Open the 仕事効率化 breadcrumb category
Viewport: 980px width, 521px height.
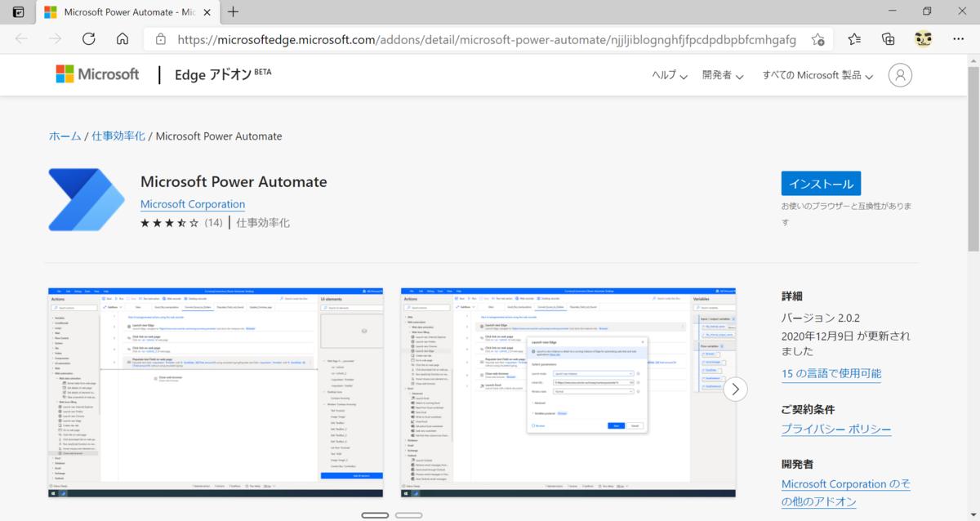118,136
